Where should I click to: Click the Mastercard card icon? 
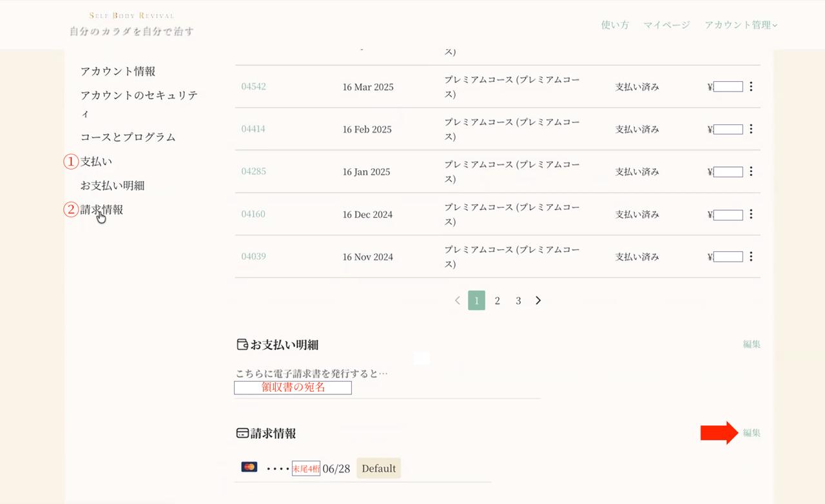pyautogui.click(x=249, y=467)
